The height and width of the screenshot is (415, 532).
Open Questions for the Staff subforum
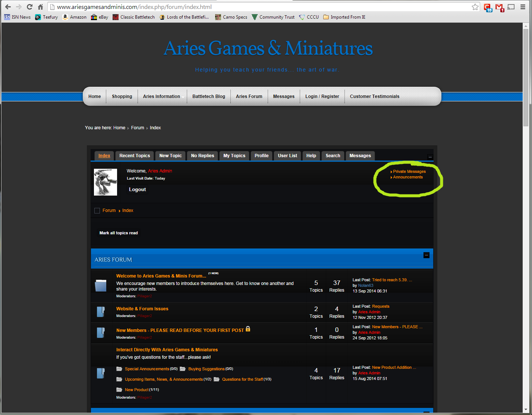tap(242, 379)
